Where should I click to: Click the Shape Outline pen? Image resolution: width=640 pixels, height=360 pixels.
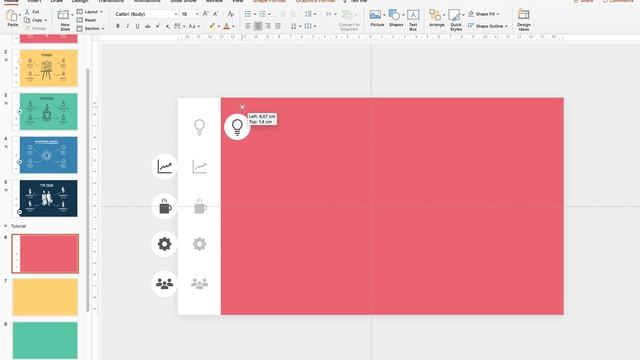click(471, 26)
